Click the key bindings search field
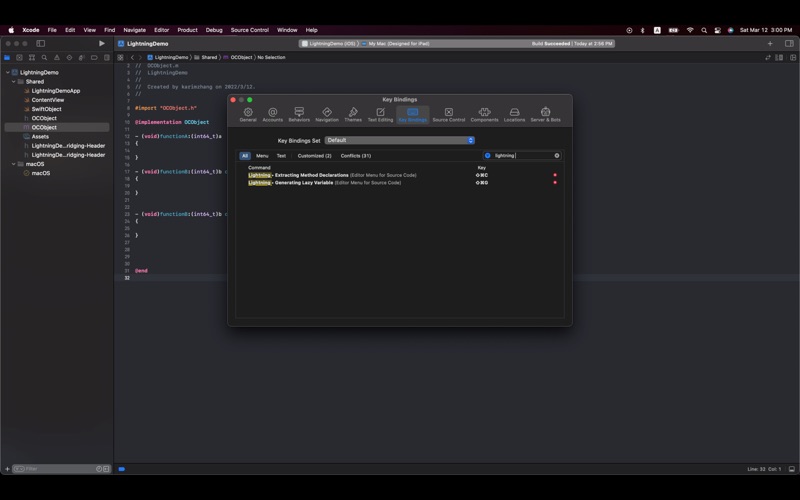800x500 pixels. (x=522, y=156)
